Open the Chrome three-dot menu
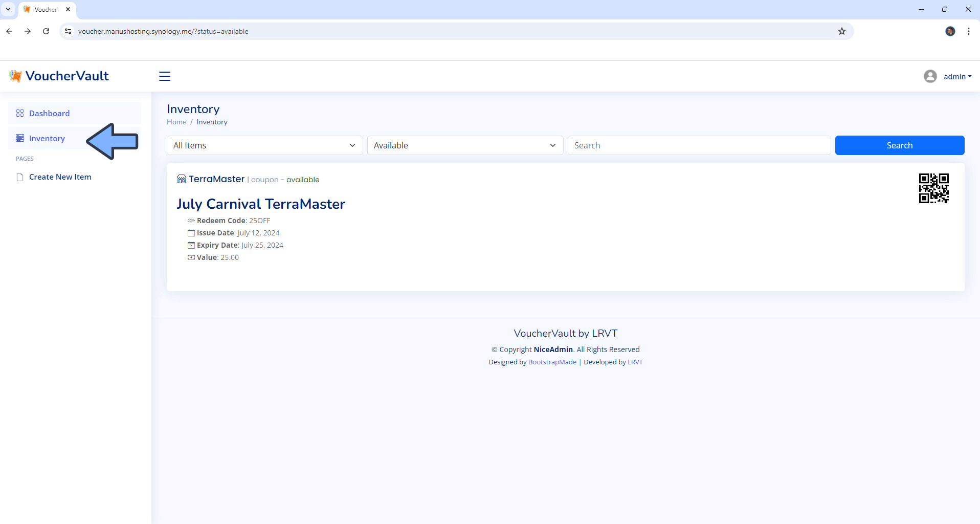 pos(969,31)
